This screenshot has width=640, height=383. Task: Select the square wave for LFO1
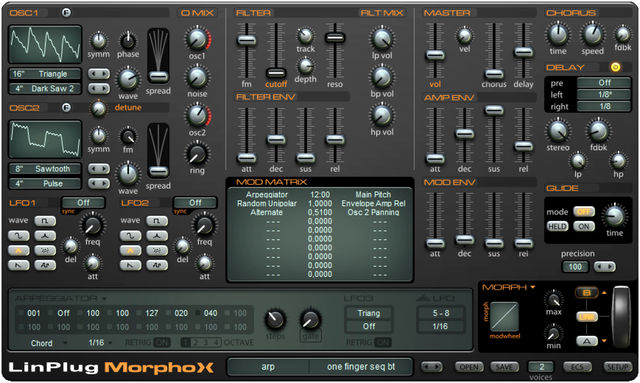(45, 221)
